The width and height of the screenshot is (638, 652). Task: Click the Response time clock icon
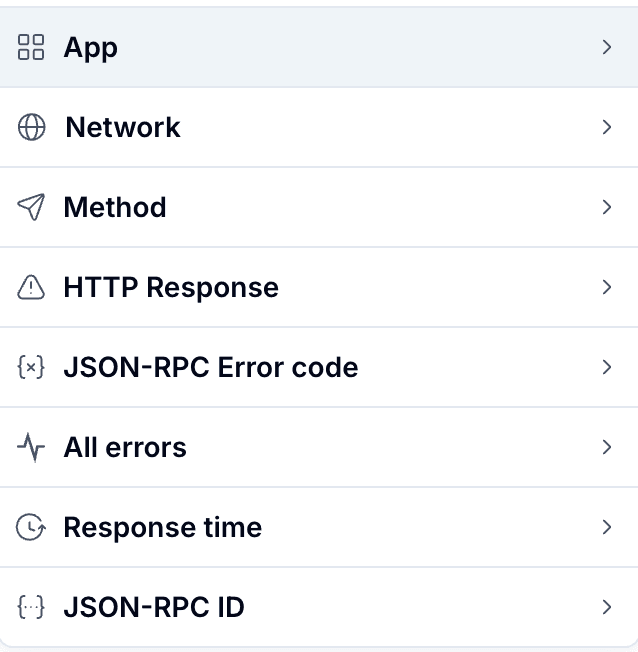point(32,527)
